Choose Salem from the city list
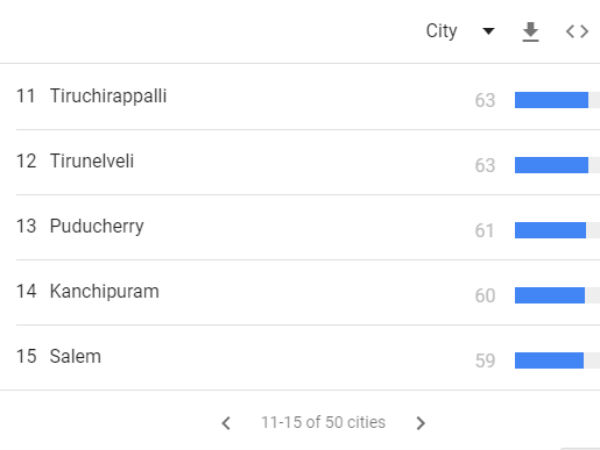This screenshot has height=450, width=600. click(75, 356)
